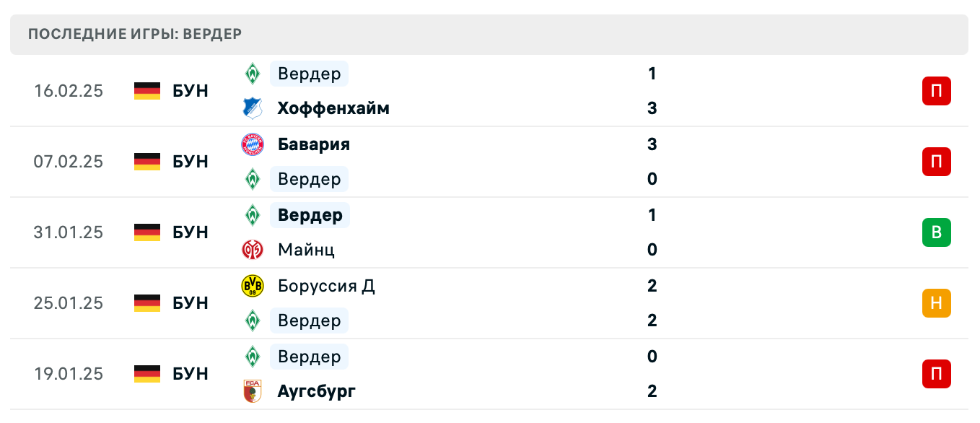Image resolution: width=980 pixels, height=423 pixels.
Task: Click the ПОСЛЕДНИЕ ИГРЫ: ВЕРДЕР header
Action: [134, 33]
